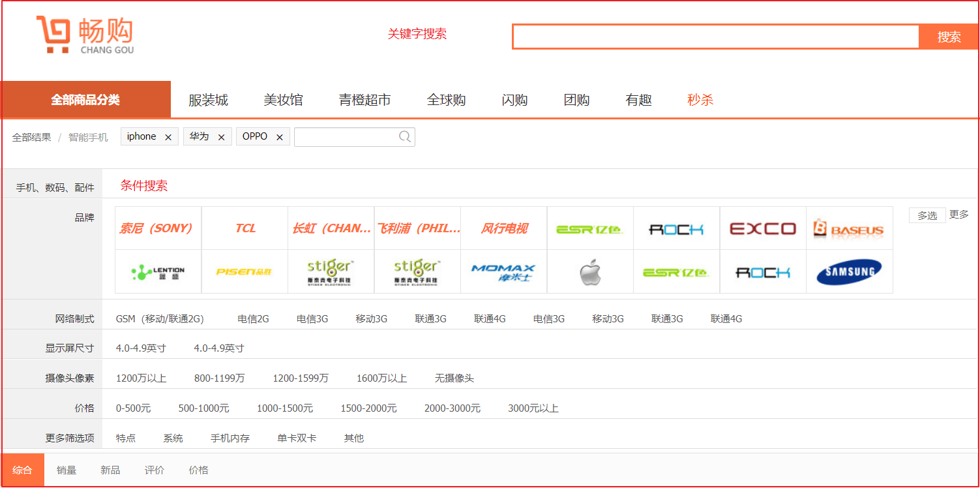Image resolution: width=980 pixels, height=488 pixels.
Task: Focus the main keyword search field
Action: [716, 37]
